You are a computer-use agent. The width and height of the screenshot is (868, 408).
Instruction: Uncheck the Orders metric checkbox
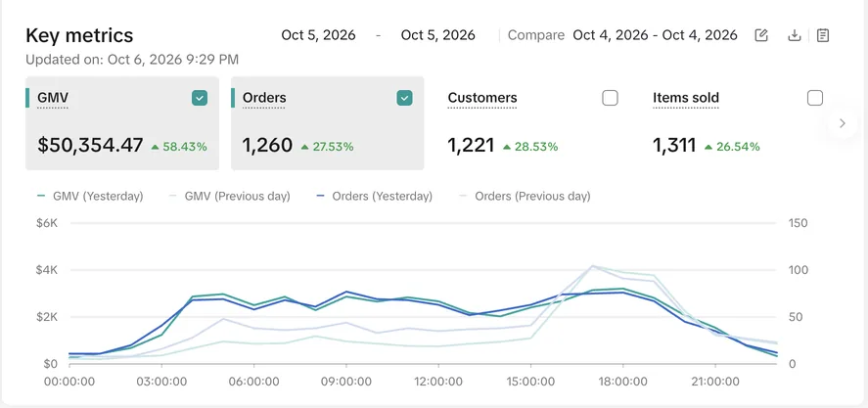[405, 99]
